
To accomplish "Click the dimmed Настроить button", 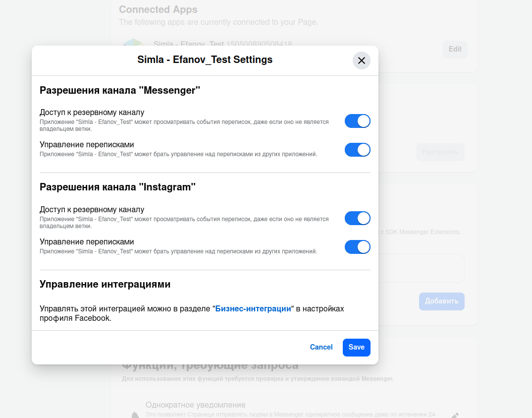I will click(x=440, y=152).
